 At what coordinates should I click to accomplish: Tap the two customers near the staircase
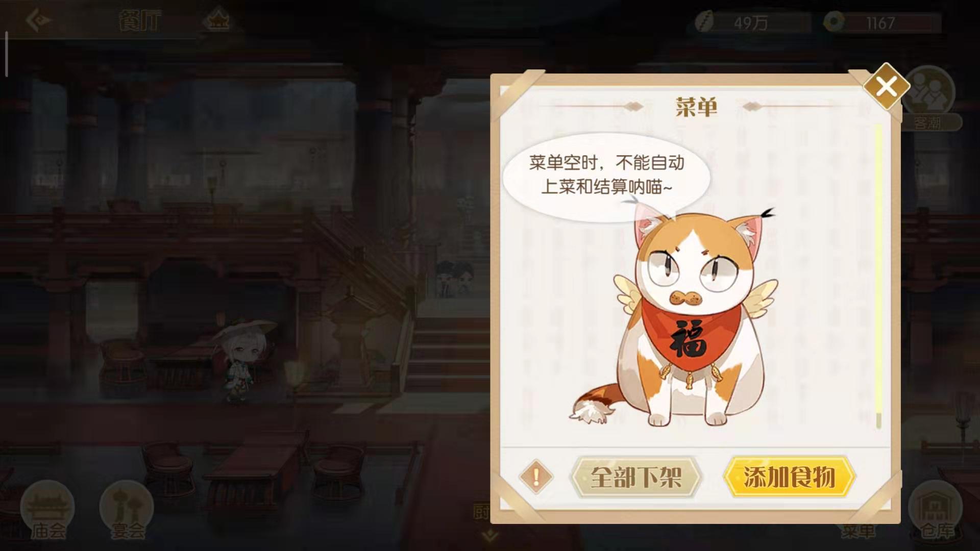pyautogui.click(x=453, y=279)
